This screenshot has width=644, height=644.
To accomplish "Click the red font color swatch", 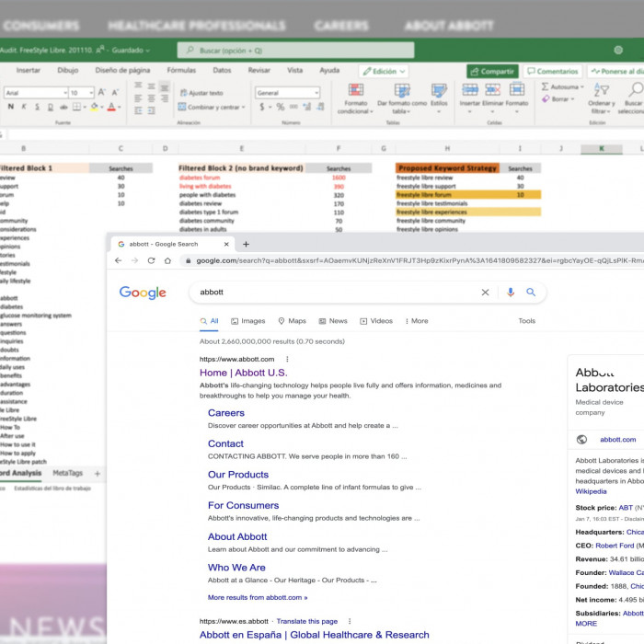I will coord(110,107).
